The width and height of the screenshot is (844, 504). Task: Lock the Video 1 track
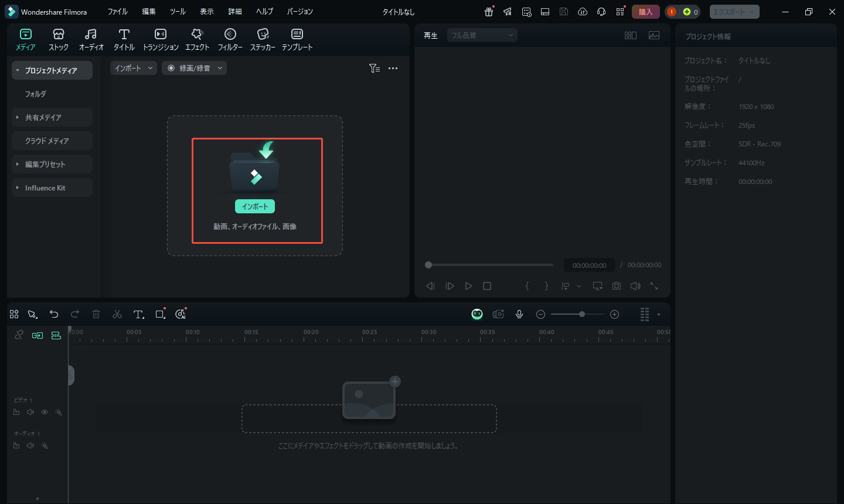[16, 413]
